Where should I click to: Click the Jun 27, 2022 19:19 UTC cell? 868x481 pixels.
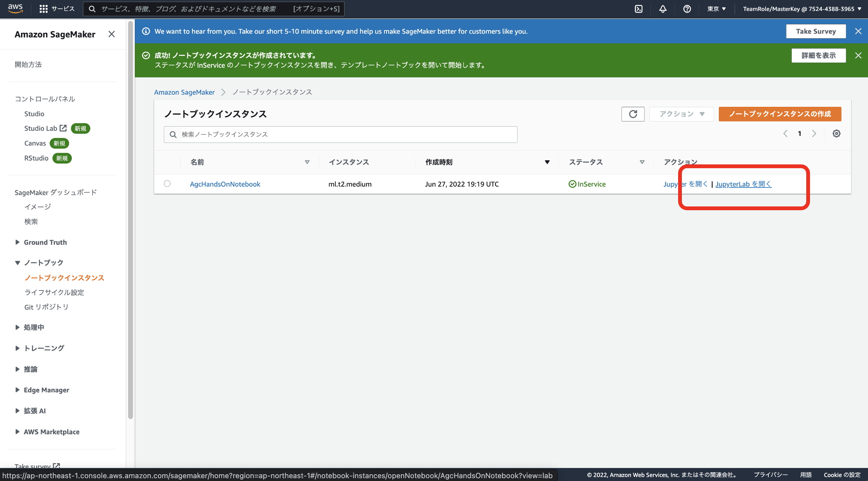pos(462,184)
